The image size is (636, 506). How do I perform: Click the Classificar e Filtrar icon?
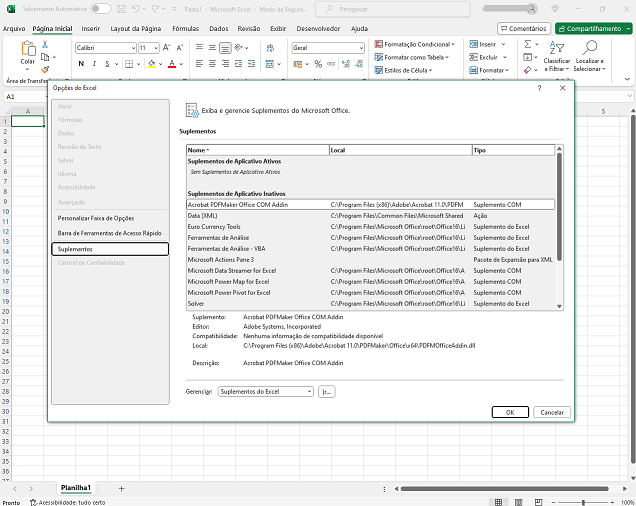(556, 48)
